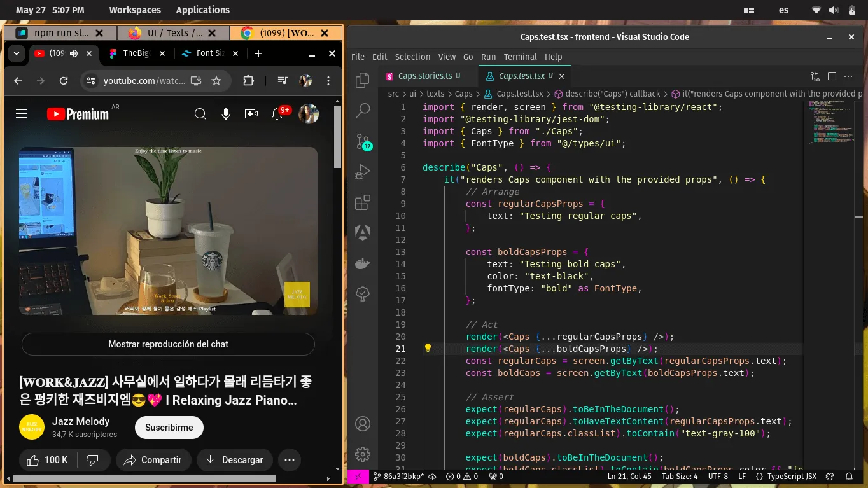Open the Extensions view in VS Code
Image resolution: width=868 pixels, height=488 pixels.
(x=363, y=202)
